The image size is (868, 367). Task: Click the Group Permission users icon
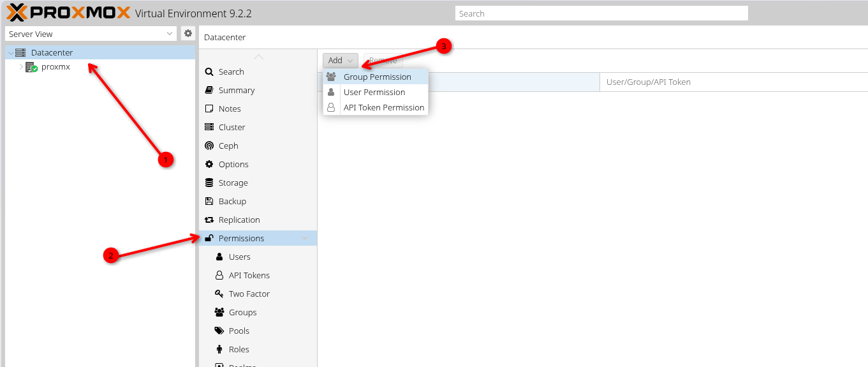click(331, 77)
